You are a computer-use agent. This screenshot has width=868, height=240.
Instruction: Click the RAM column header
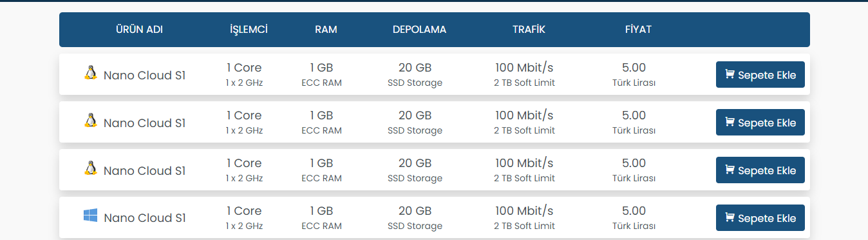[x=326, y=30]
